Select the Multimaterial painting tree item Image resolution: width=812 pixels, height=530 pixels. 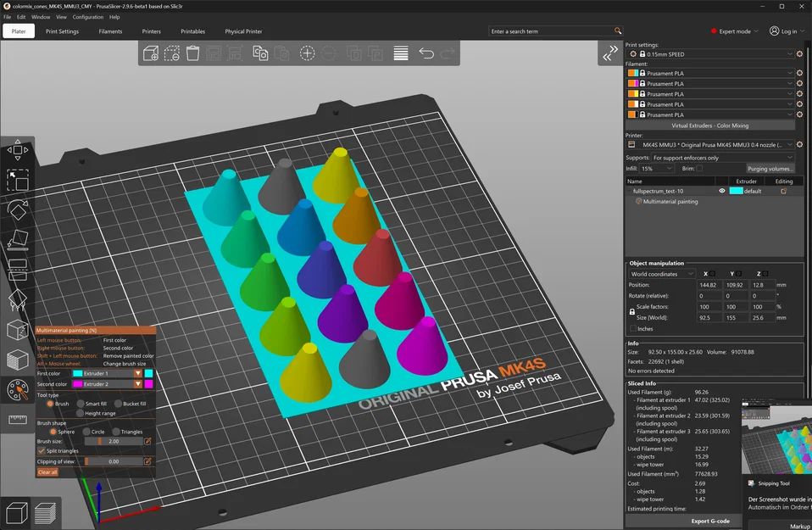[670, 202]
